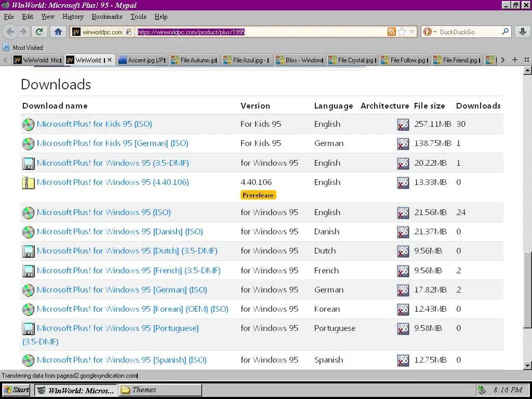Open Plus! for Windows 95 (4.40.106) link
This screenshot has height=399, width=532.
click(113, 182)
